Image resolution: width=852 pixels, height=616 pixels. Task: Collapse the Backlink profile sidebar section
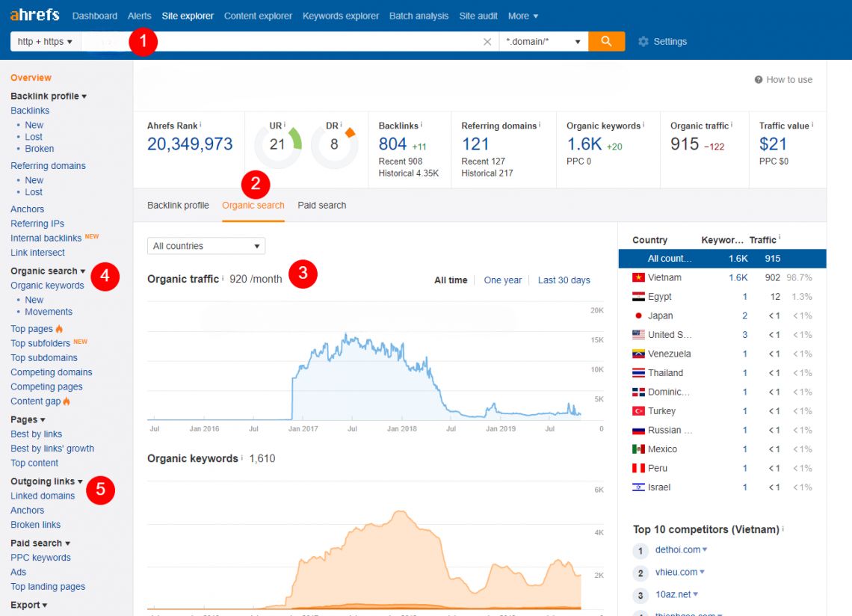(x=49, y=96)
